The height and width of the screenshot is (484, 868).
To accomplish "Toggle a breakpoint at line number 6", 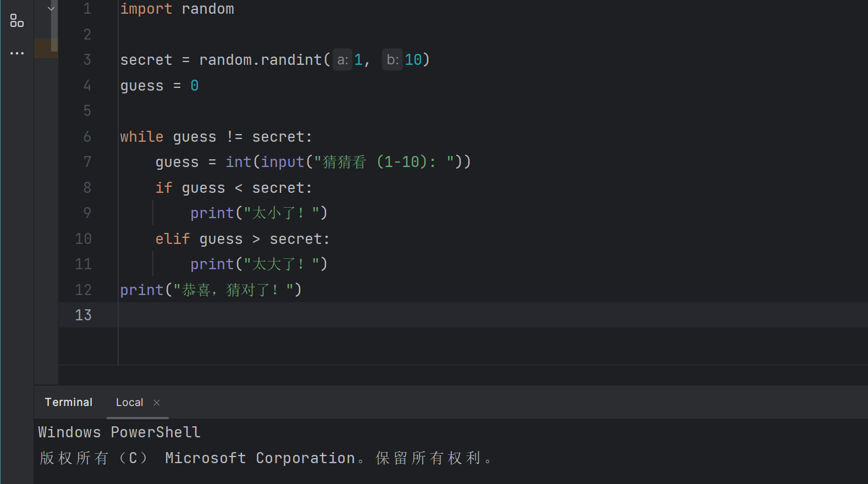I will pos(87,137).
